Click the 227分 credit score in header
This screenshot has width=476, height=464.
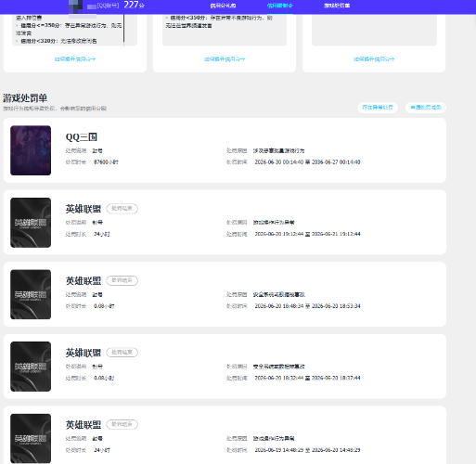[x=134, y=5]
